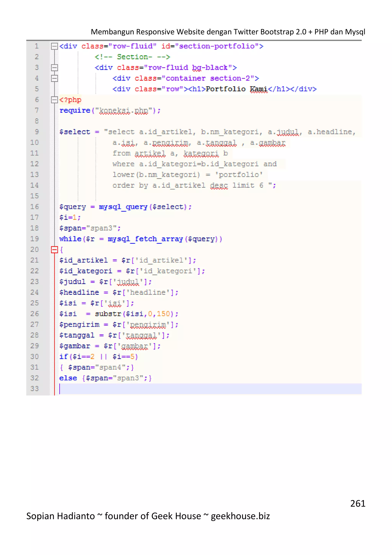Click the <?php opening tag
Screen dimensions: 392x555
click(70, 100)
